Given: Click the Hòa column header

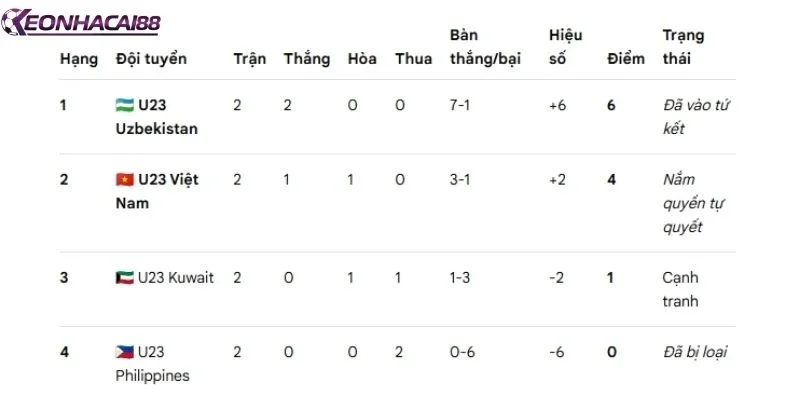Looking at the screenshot, I should (362, 59).
